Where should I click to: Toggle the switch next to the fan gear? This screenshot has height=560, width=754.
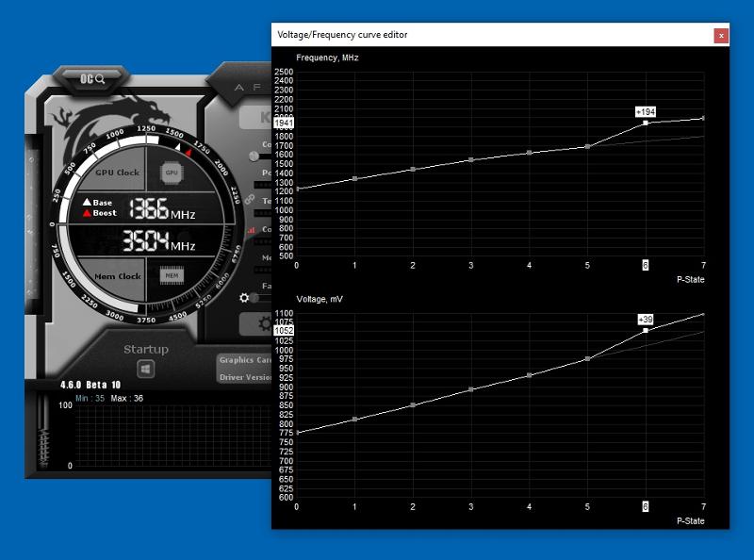(254, 299)
